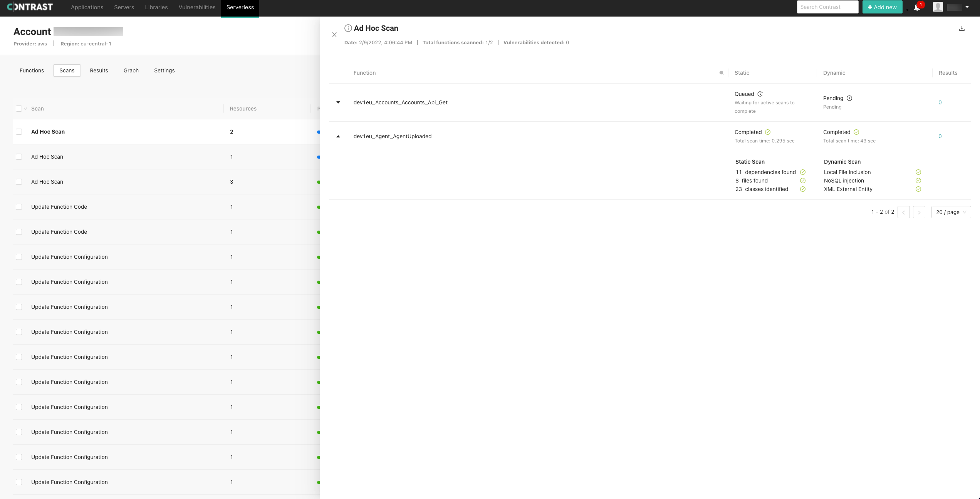Click inside the Search Contrast field

[x=827, y=7]
